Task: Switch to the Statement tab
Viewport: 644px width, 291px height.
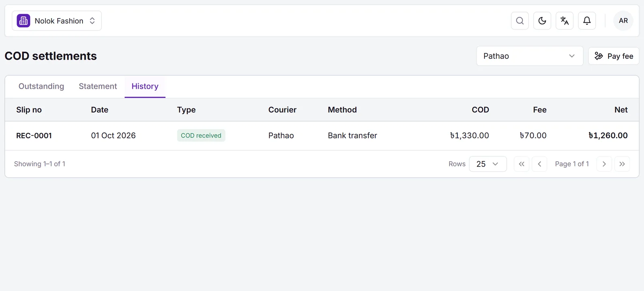Action: coord(98,86)
